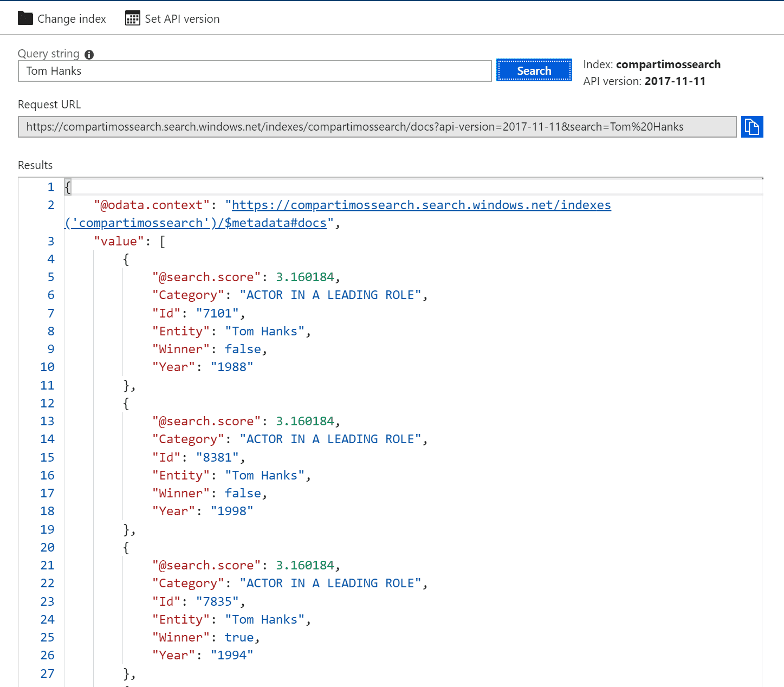Copy the request URL with the clipboard icon
This screenshot has width=784, height=687.
click(752, 127)
